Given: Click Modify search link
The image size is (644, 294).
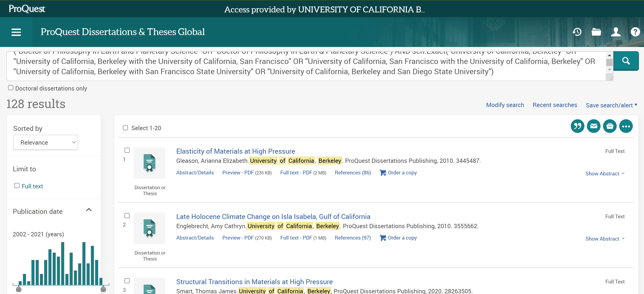Looking at the screenshot, I should click(505, 105).
